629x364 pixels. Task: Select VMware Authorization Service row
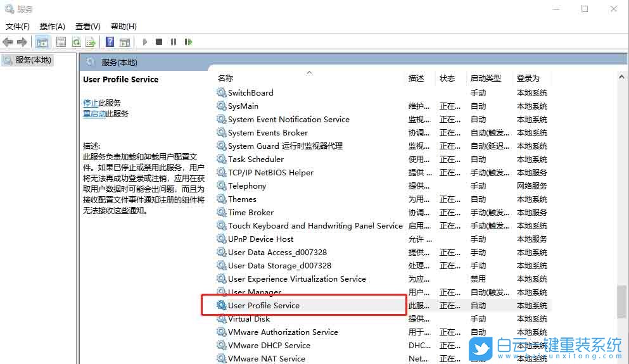(383, 332)
